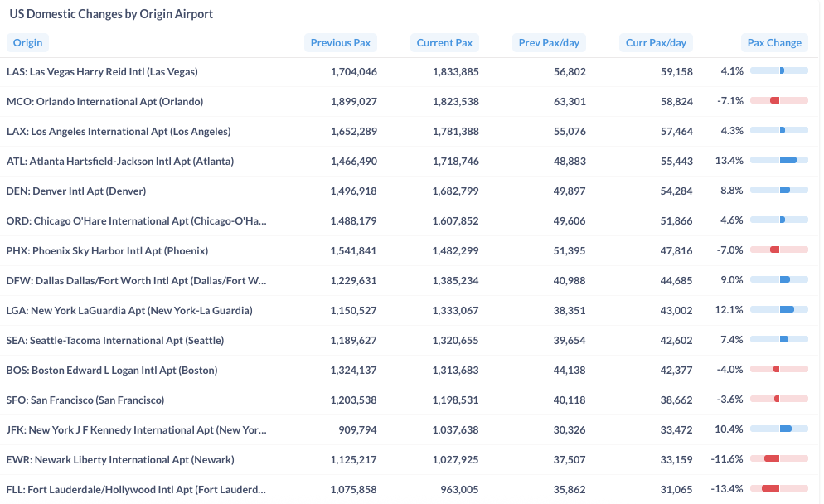Select BOS Boston Logan origin name
Viewport: 824px width, 504px height.
point(112,371)
